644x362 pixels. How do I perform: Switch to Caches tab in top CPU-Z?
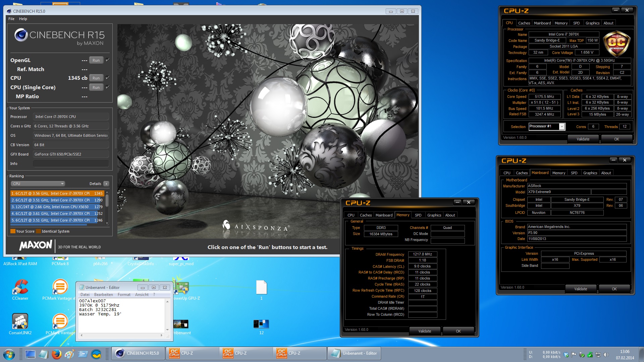(524, 23)
